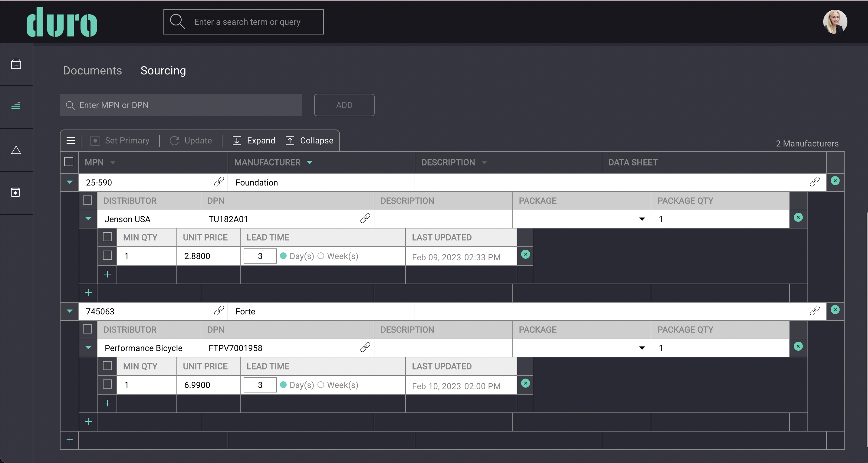
Task: Add a distributor under Foundation
Action: (89, 293)
